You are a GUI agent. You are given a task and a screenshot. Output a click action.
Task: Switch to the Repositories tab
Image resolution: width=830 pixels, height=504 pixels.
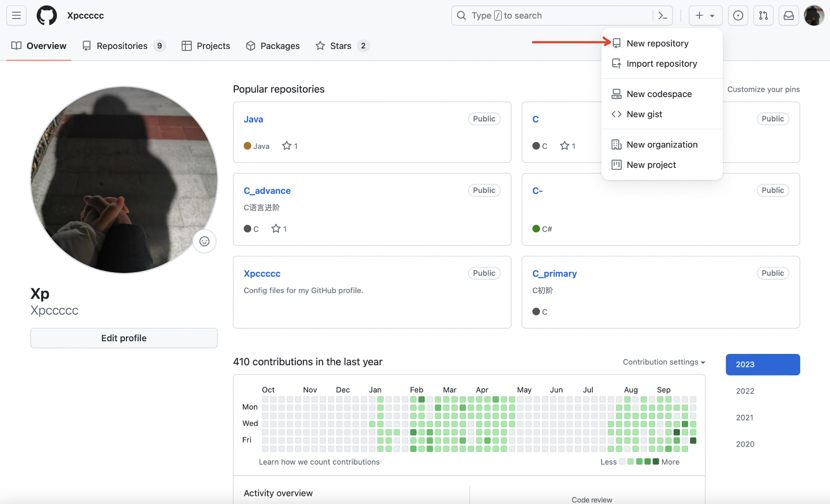pyautogui.click(x=122, y=46)
